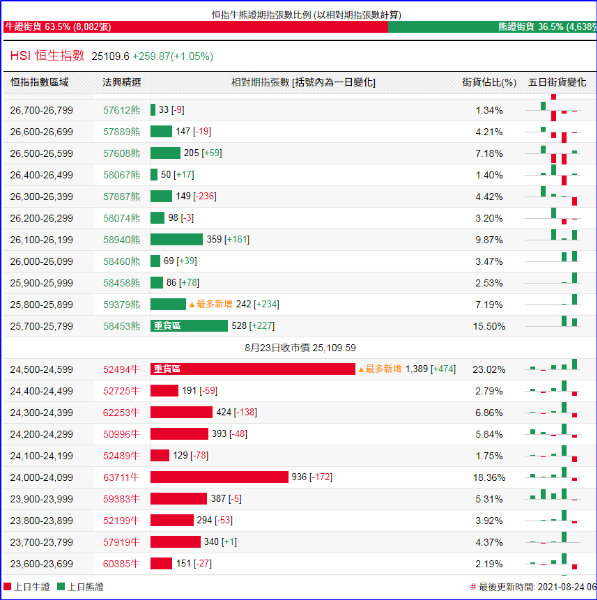Image resolution: width=597 pixels, height=600 pixels.
Task: Open the 60385牛 certificate link
Action: pos(122,564)
